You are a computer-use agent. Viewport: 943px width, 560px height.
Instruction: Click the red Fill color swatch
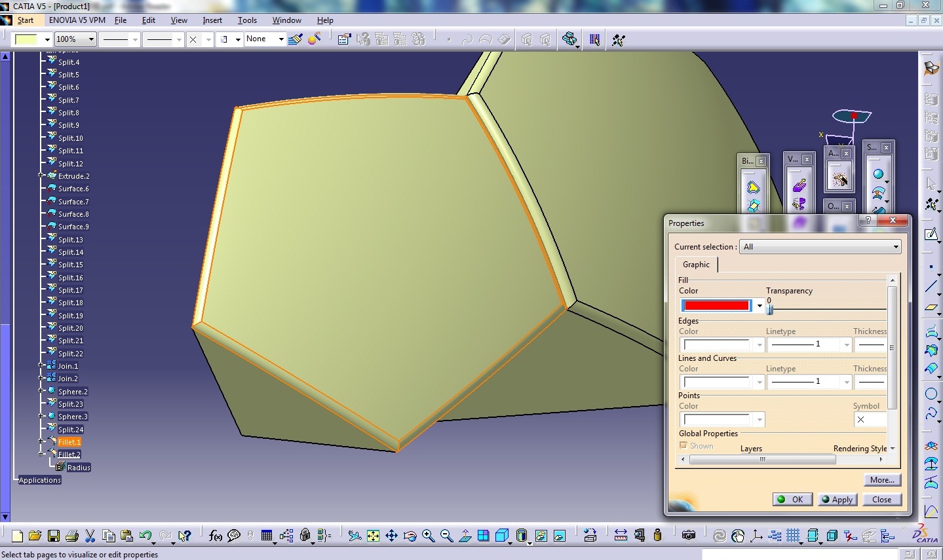pos(716,305)
